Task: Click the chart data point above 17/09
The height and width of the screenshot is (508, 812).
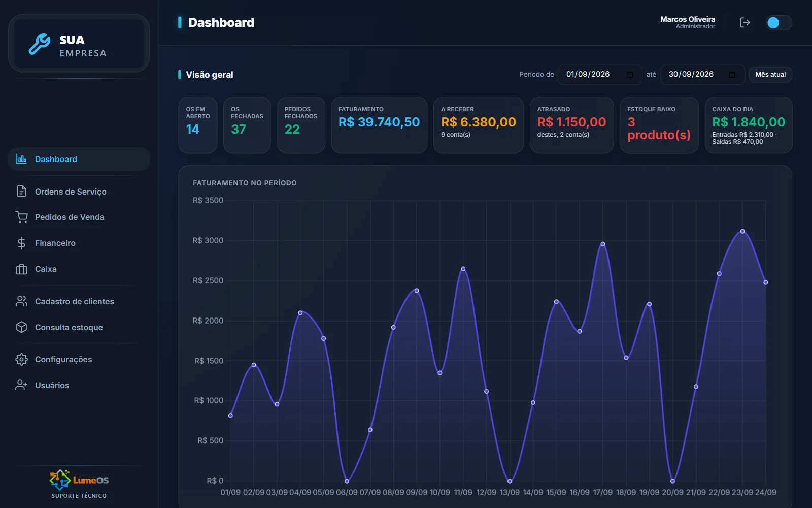Action: tap(603, 244)
